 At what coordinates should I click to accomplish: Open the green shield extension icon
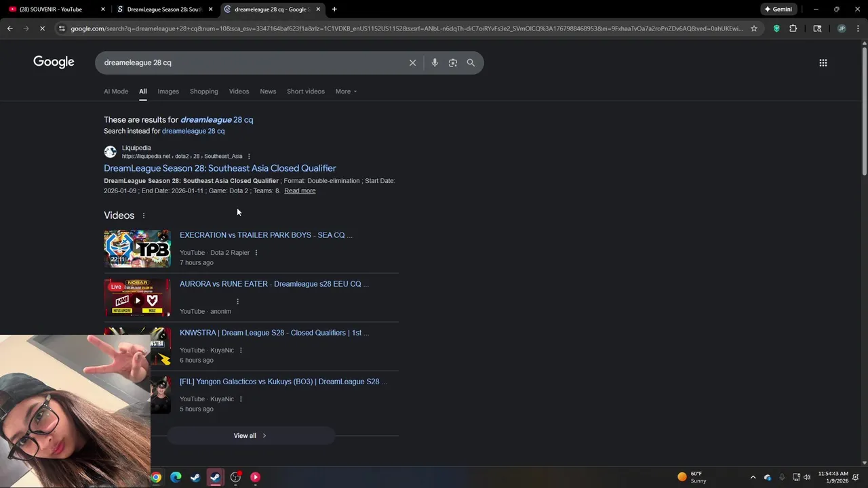776,28
